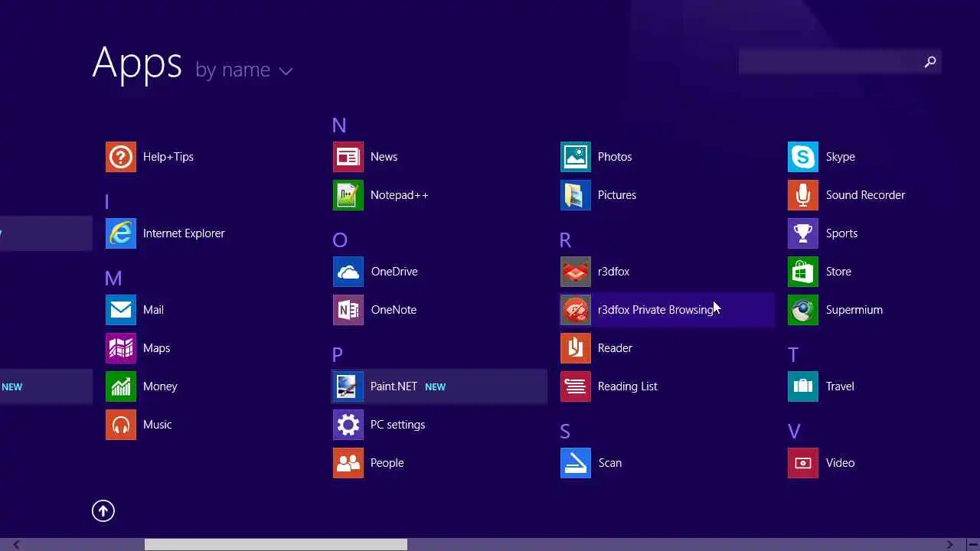Viewport: 980px width, 551px height.
Task: Open the Reading List icon
Action: tap(576, 386)
